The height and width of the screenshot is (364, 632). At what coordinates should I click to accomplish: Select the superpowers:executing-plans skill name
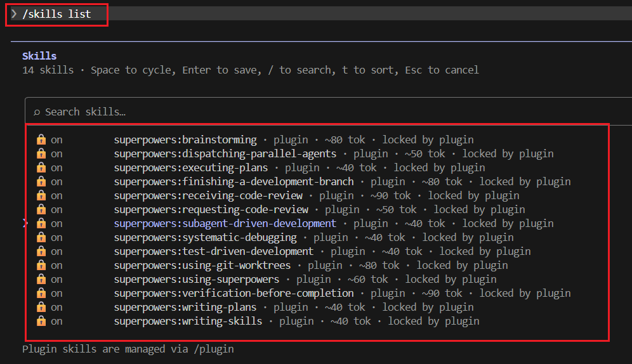point(191,167)
